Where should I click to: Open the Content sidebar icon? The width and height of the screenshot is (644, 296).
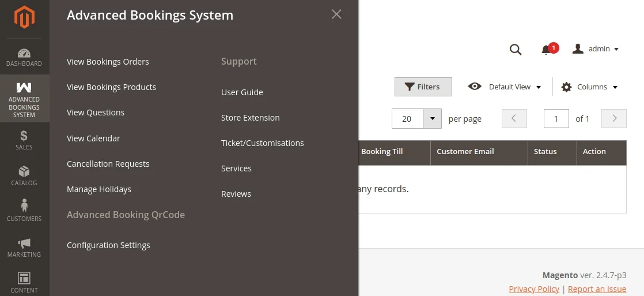(24, 282)
